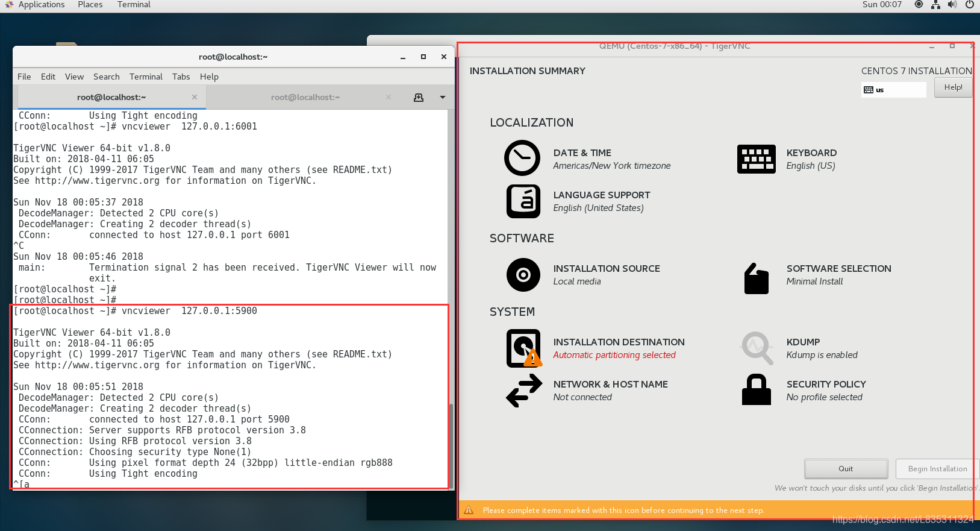The image size is (980, 531).
Task: Click the SOFTWARE SELECTION label
Action: (838, 269)
